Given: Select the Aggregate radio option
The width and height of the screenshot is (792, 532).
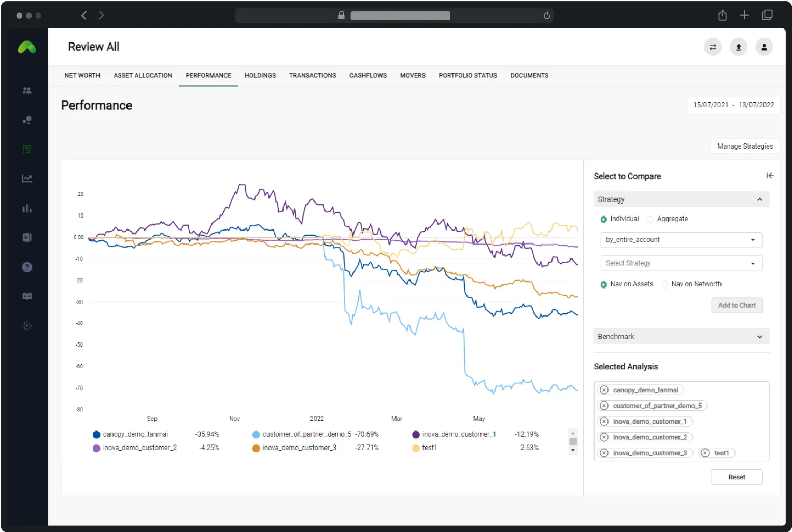Looking at the screenshot, I should [x=650, y=219].
